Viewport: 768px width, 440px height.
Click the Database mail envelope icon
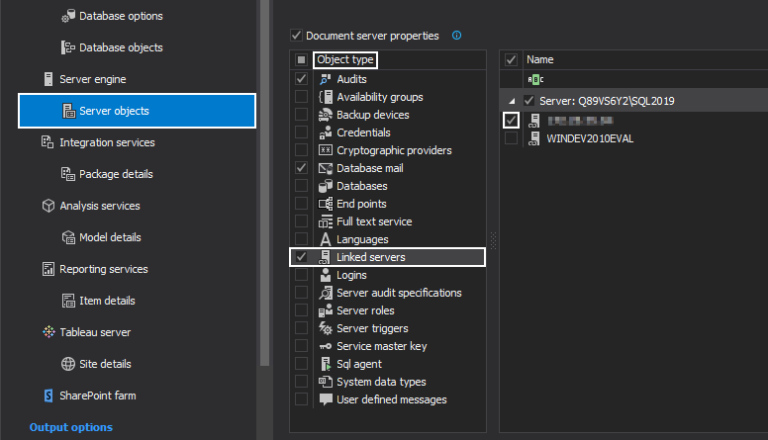(x=325, y=168)
